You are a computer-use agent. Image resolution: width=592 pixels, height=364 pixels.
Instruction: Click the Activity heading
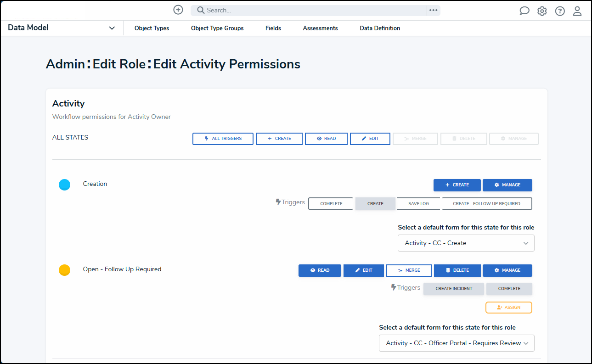click(68, 104)
